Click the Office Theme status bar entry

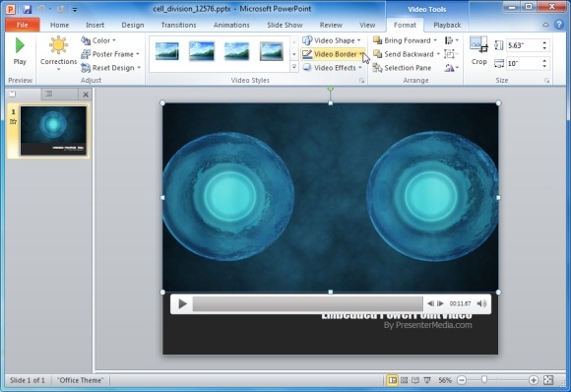(x=81, y=380)
